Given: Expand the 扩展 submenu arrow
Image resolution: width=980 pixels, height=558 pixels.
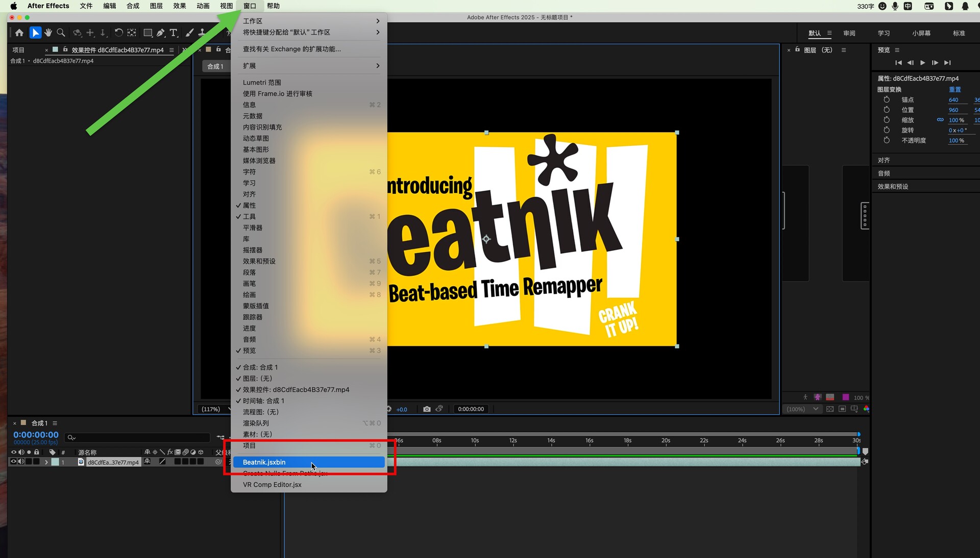Looking at the screenshot, I should (378, 66).
